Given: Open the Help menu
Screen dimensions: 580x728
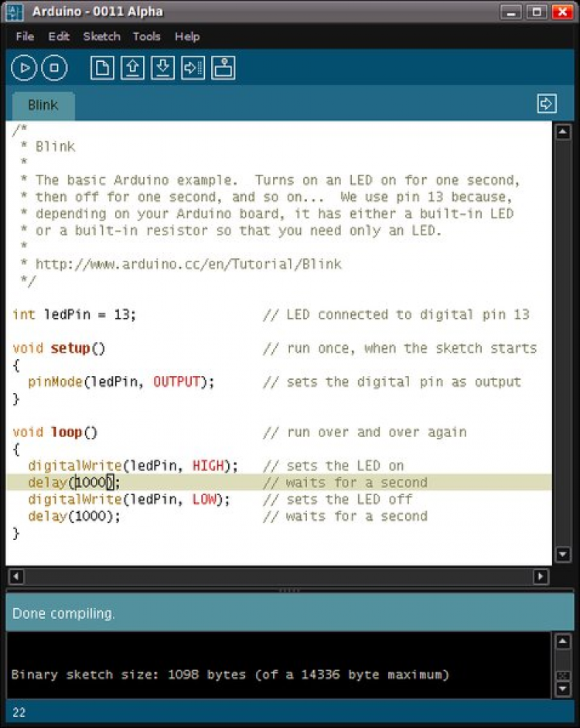Looking at the screenshot, I should pyautogui.click(x=187, y=36).
